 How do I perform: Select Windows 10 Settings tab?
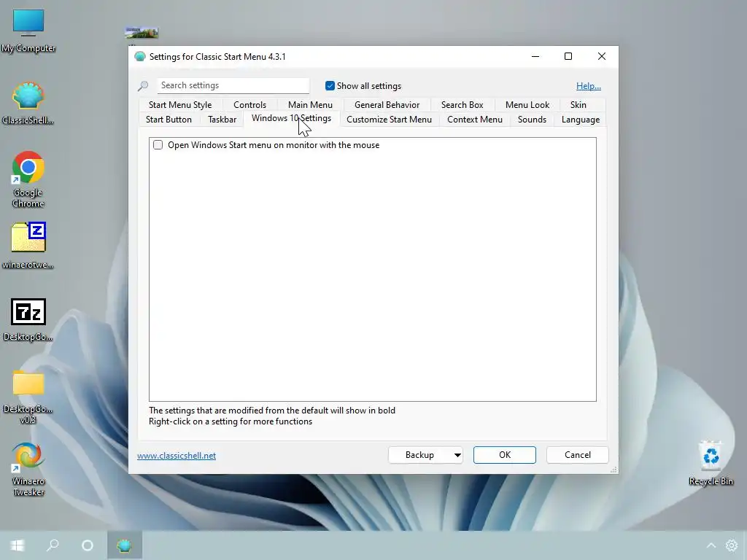291,119
